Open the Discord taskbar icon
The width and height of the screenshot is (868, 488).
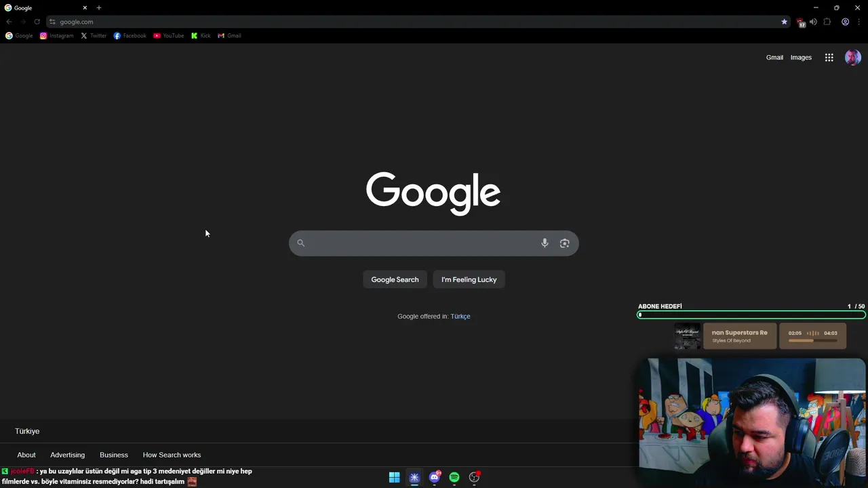(x=435, y=477)
